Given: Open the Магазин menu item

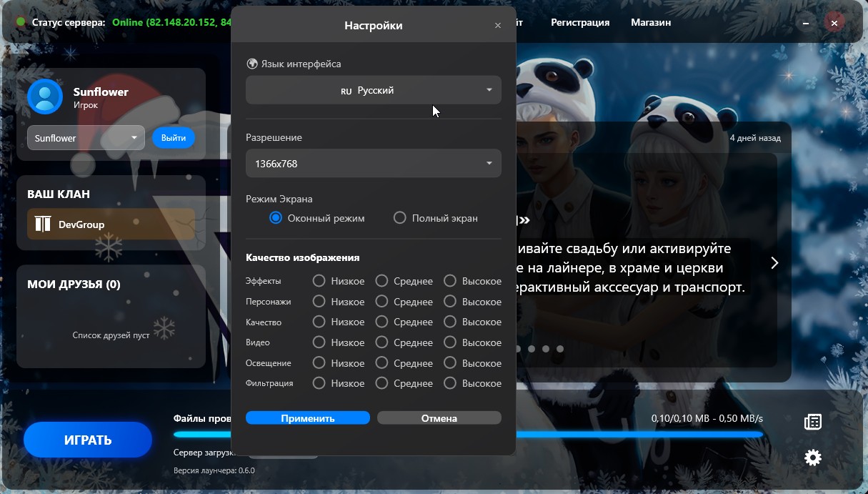Looking at the screenshot, I should pos(650,23).
